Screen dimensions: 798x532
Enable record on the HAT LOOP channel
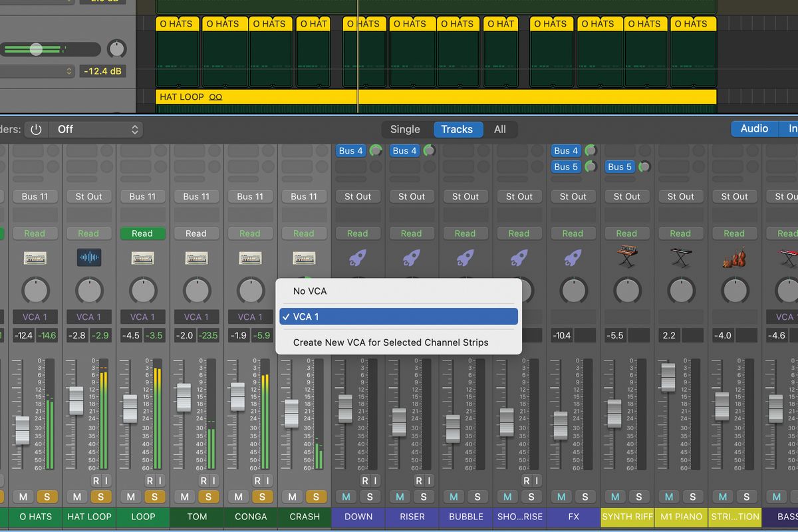point(96,481)
